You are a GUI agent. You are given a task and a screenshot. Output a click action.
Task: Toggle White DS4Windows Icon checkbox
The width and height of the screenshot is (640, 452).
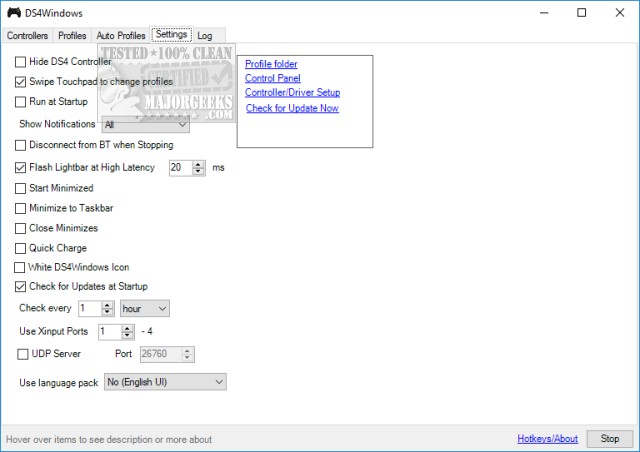pos(19,267)
